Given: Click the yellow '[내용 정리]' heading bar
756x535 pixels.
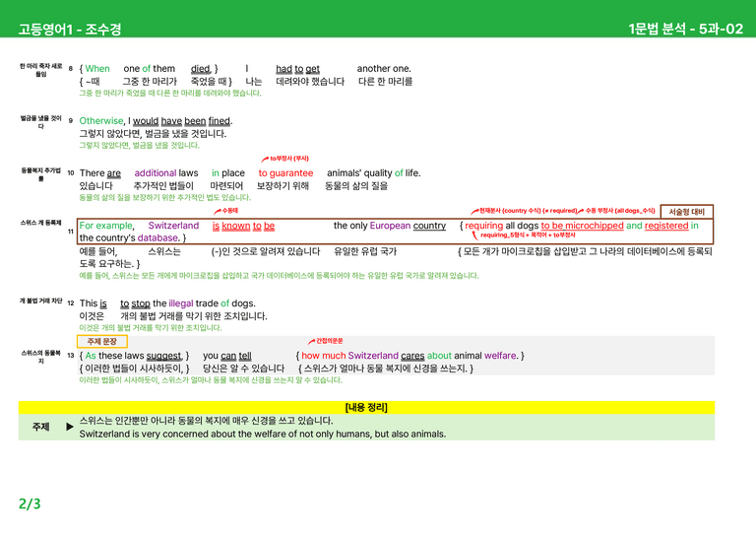Looking at the screenshot, I should 366,408.
